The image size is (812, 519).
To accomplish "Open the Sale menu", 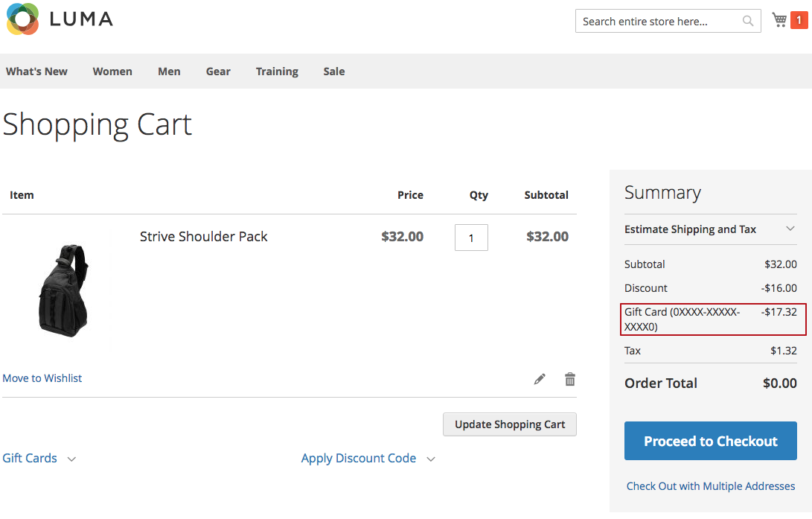I will pos(334,71).
